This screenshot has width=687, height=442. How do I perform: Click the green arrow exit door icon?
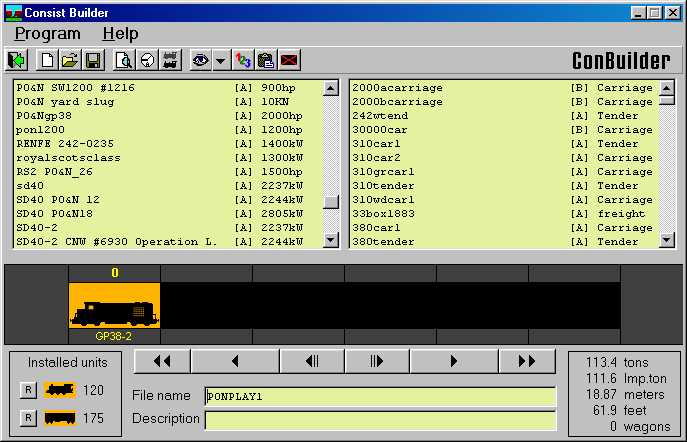(17, 60)
